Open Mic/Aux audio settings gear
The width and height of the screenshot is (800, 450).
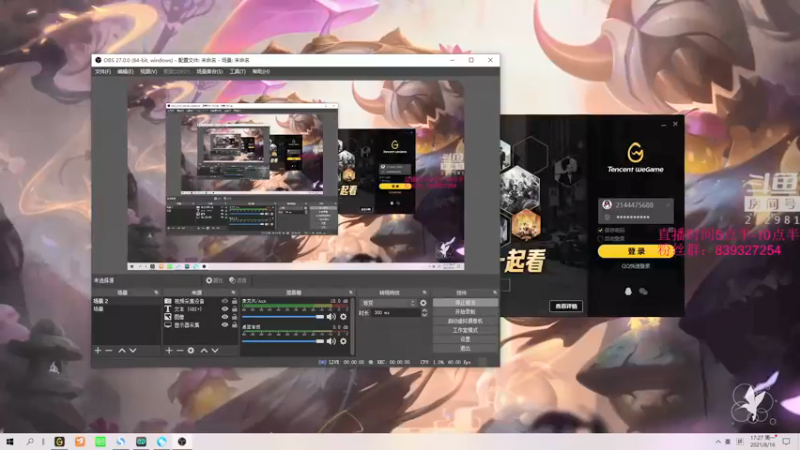pos(343,317)
